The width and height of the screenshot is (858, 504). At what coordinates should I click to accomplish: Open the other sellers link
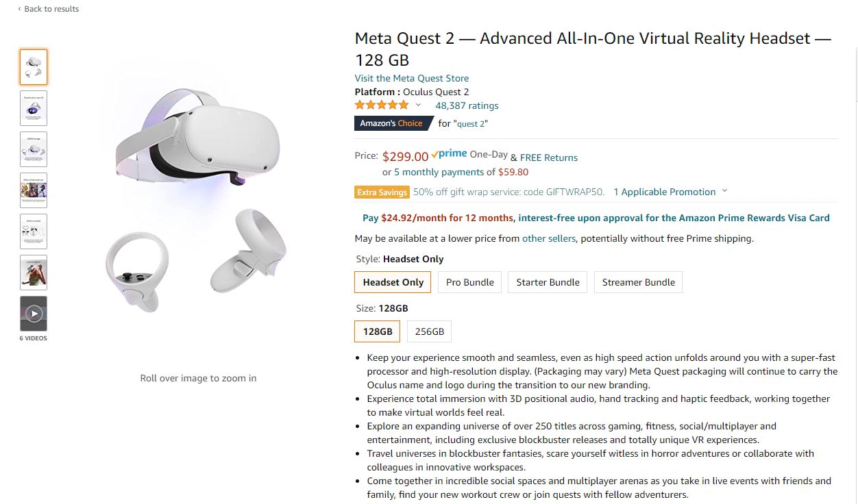point(549,238)
